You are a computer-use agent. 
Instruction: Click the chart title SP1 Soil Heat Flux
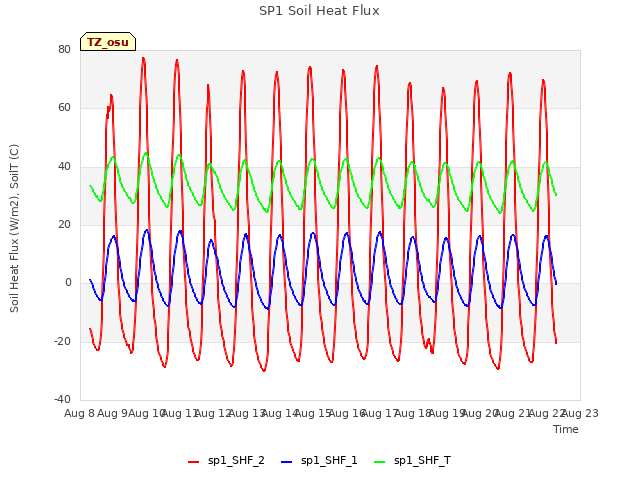319,11
